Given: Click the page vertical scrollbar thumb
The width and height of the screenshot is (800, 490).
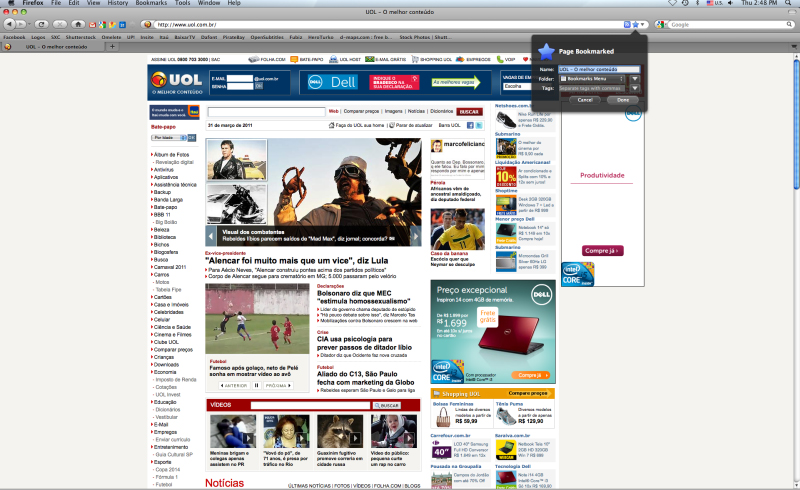Looking at the screenshot, I should click(x=796, y=125).
